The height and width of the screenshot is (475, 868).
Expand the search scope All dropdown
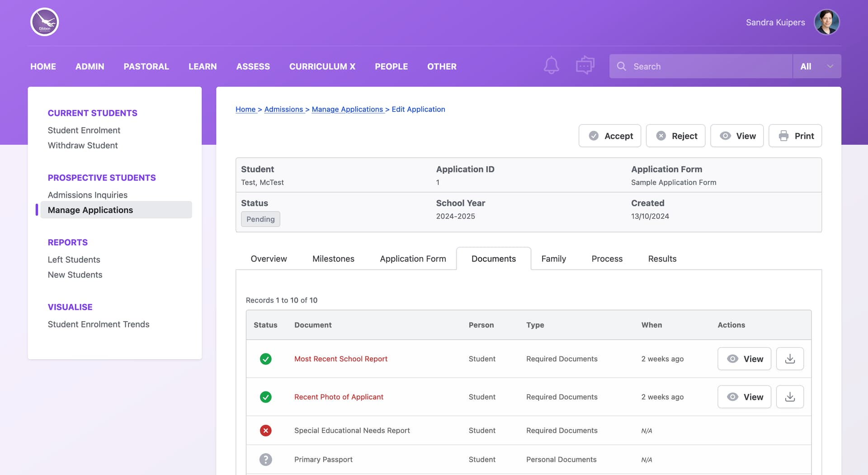tap(816, 66)
